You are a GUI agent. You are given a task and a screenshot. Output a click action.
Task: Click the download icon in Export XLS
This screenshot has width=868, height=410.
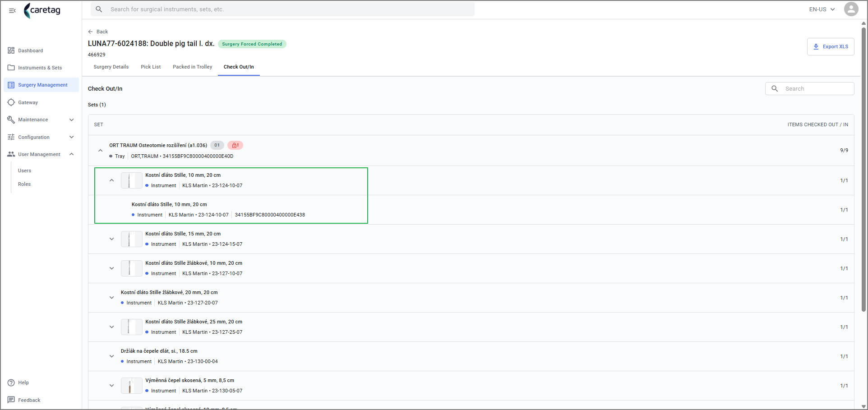pos(816,46)
